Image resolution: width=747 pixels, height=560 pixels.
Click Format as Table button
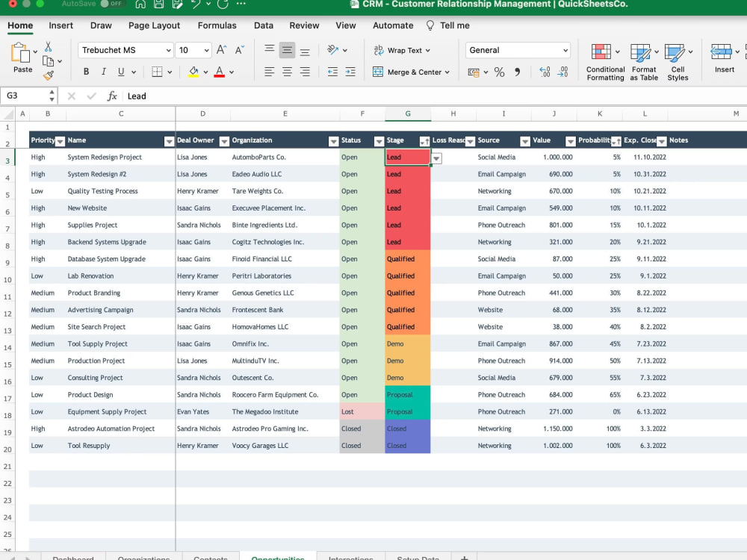pos(644,63)
